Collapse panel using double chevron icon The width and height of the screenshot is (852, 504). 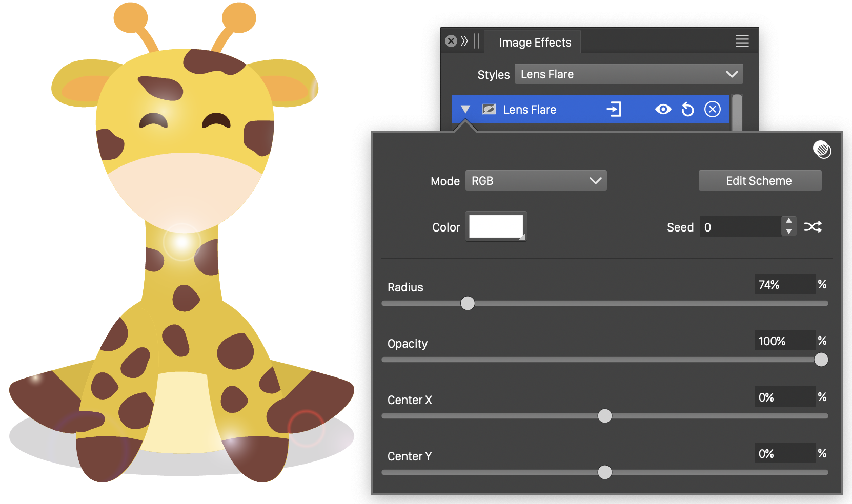coord(464,41)
